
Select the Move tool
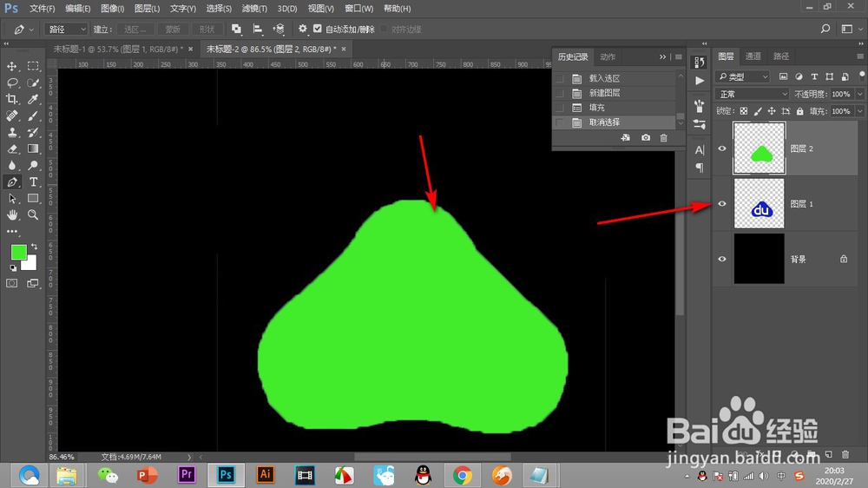point(11,67)
